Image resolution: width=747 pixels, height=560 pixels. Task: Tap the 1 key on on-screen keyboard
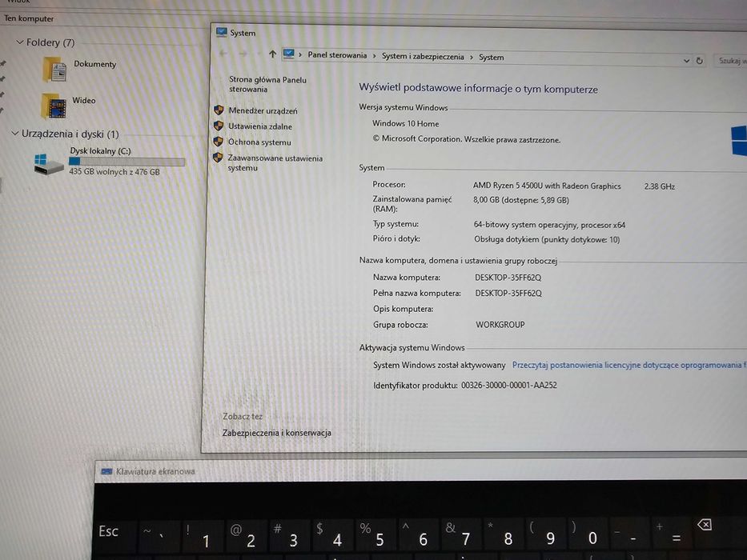[202, 536]
